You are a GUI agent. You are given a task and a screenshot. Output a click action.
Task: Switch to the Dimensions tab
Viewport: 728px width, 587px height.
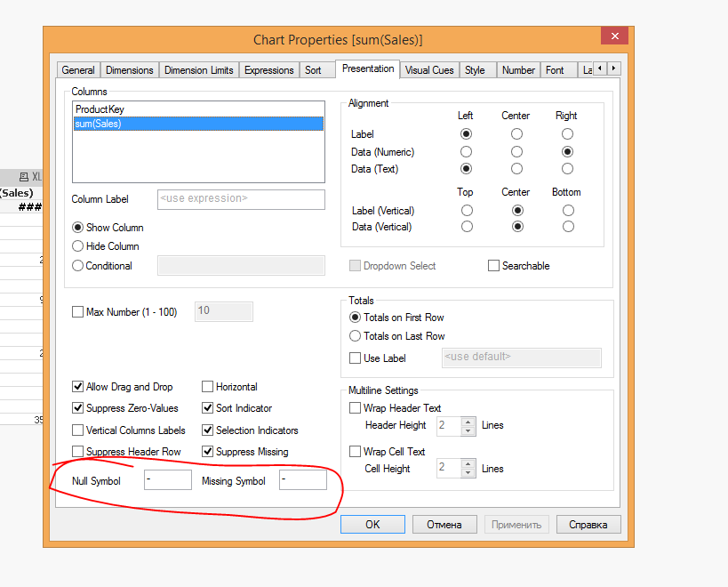(x=129, y=70)
